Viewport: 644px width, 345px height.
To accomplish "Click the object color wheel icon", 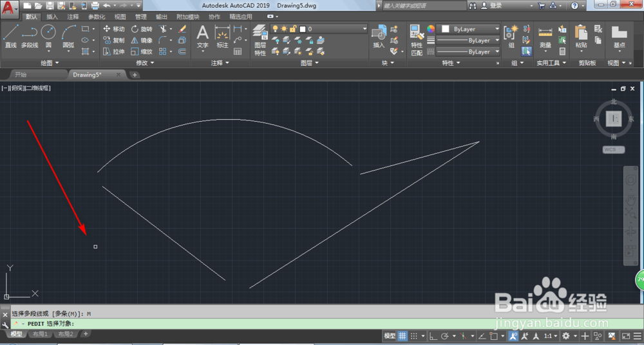I will point(430,29).
